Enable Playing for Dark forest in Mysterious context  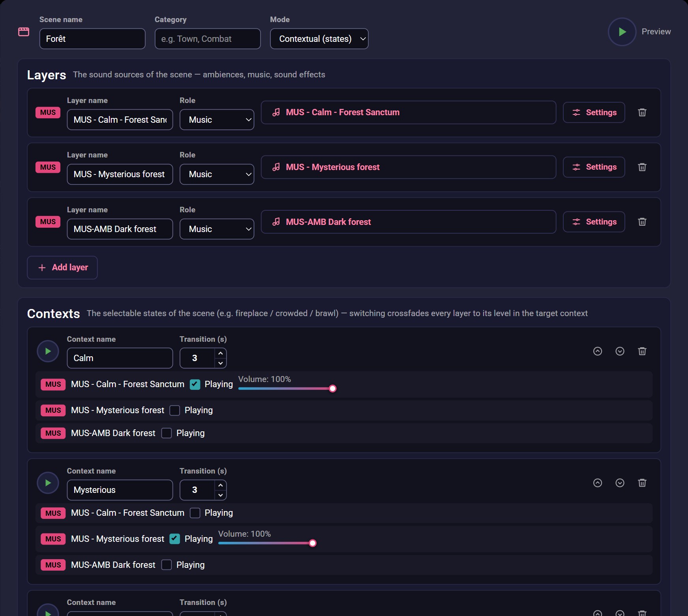167,565
